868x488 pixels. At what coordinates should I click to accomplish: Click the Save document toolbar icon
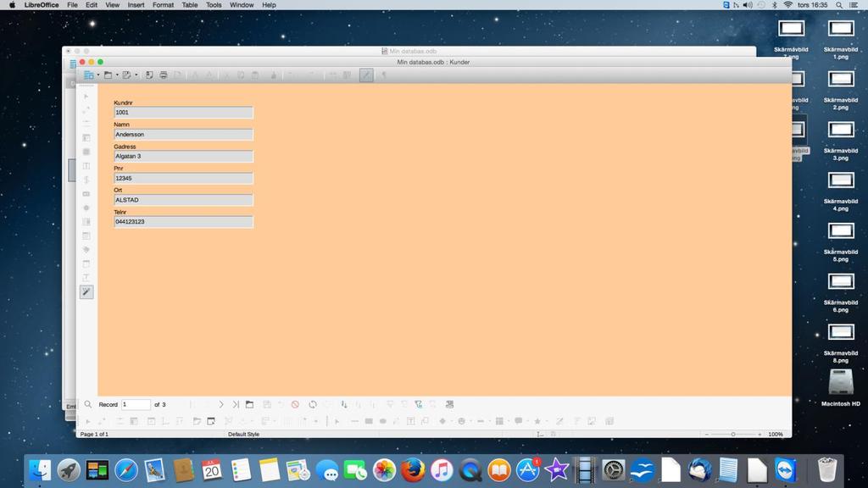tap(127, 75)
